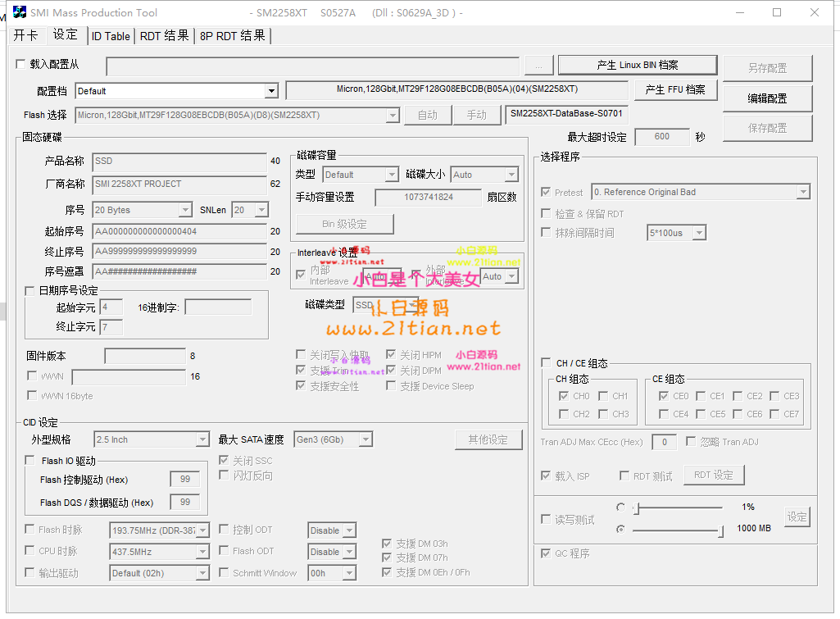Click the 终止序号 field
This screenshot has width=840, height=619.
(179, 252)
